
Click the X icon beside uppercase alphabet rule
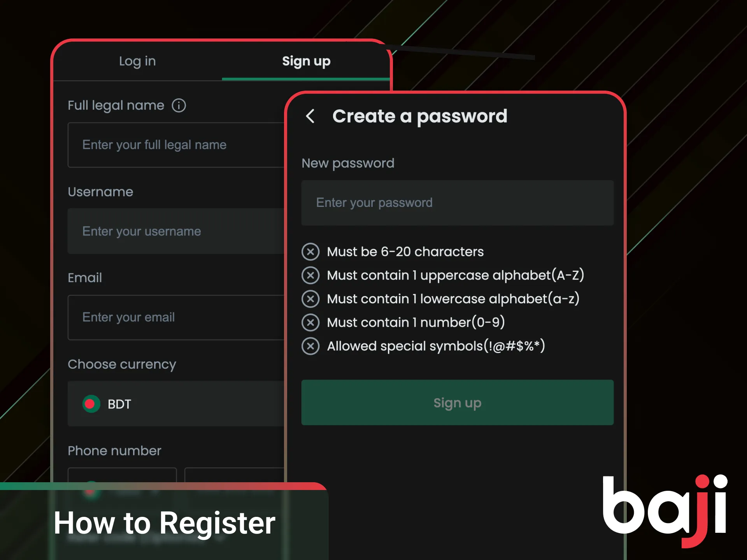pos(310,275)
